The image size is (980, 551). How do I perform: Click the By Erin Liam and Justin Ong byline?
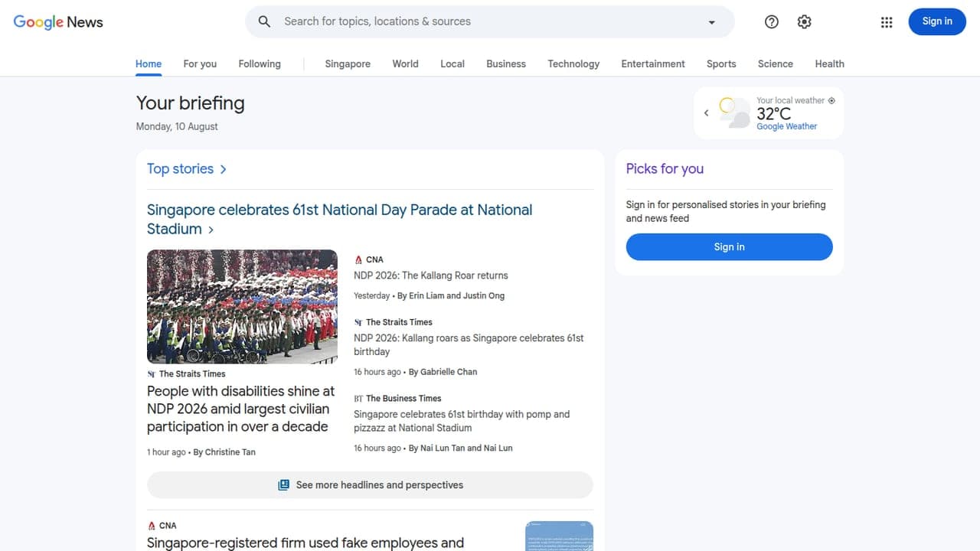click(452, 295)
